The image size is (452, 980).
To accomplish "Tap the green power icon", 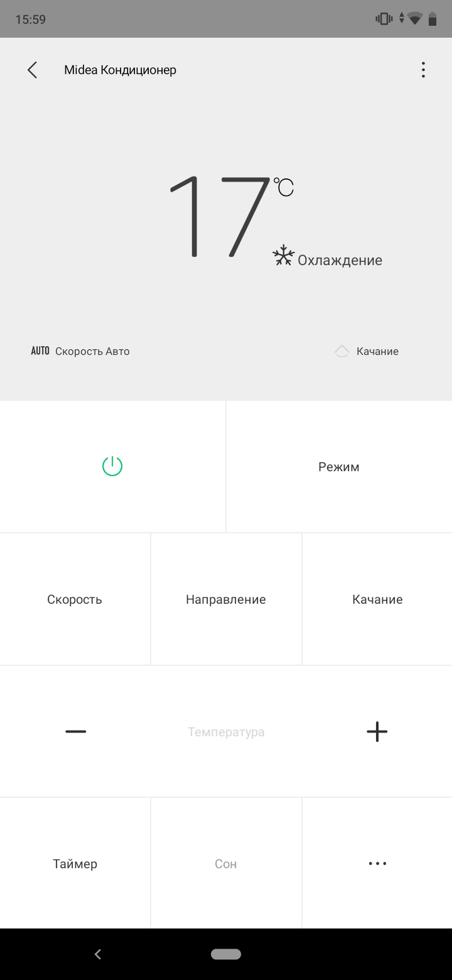I will pos(112,466).
